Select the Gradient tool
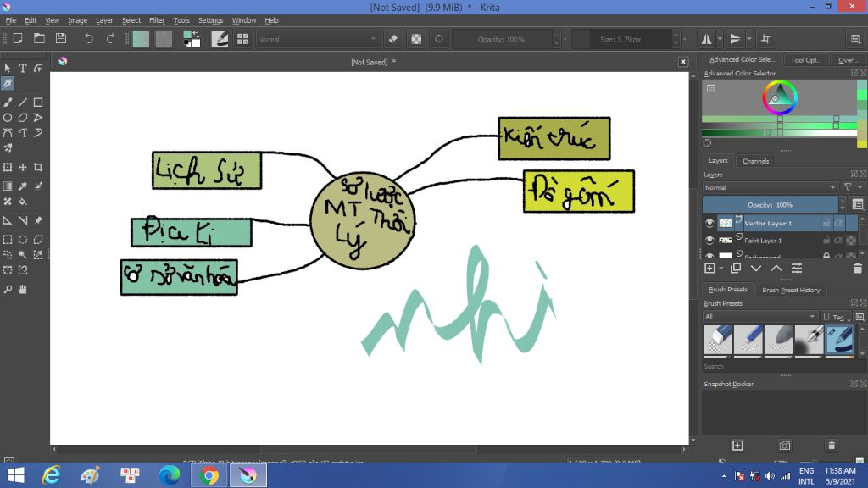The height and width of the screenshot is (488, 868). (8, 186)
